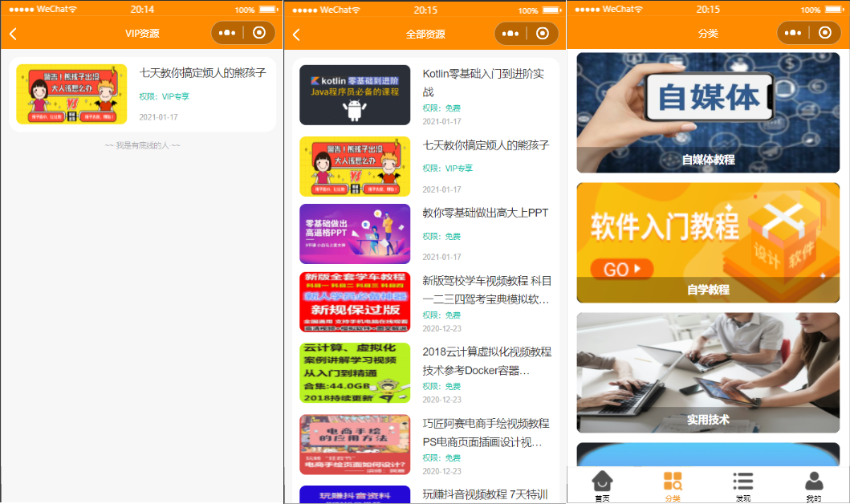
Task: Click '权限: 免费' under the 电商手绘 course
Action: click(441, 458)
